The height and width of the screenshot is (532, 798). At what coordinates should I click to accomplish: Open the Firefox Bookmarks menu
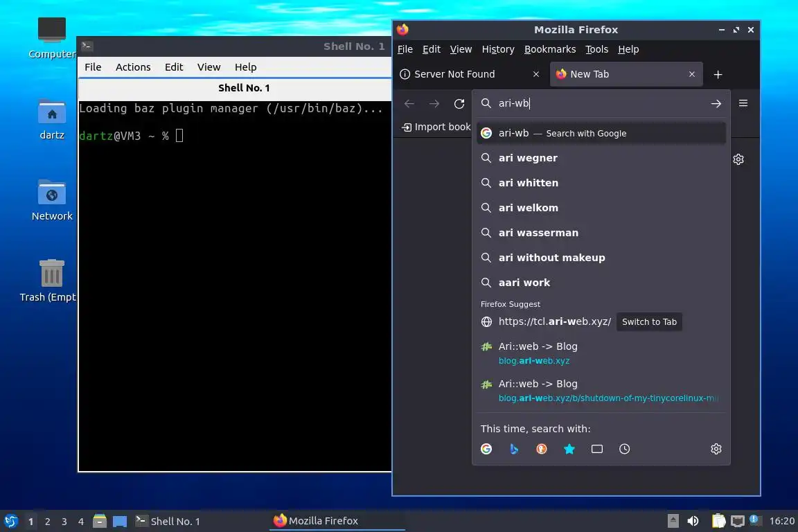tap(550, 49)
